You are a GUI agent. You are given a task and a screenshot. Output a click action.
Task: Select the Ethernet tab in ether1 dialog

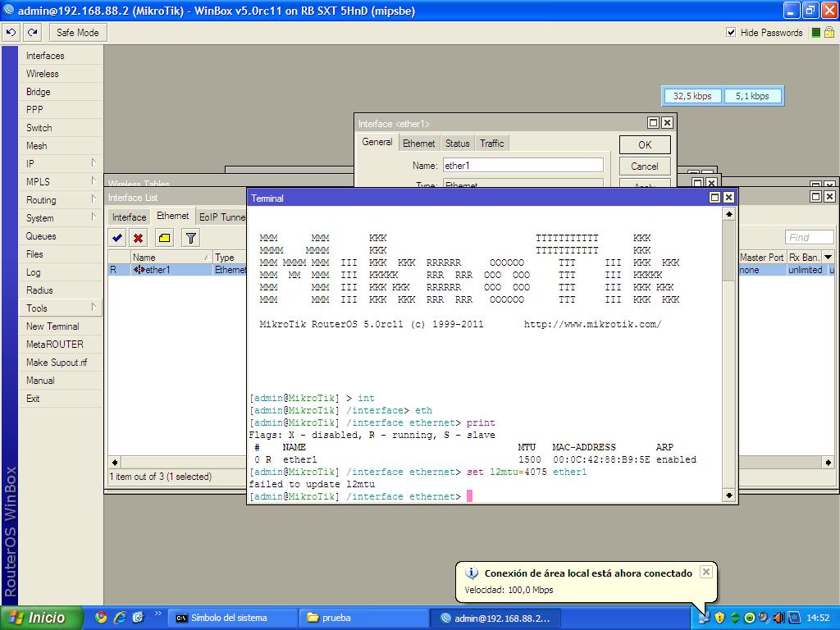pos(418,143)
